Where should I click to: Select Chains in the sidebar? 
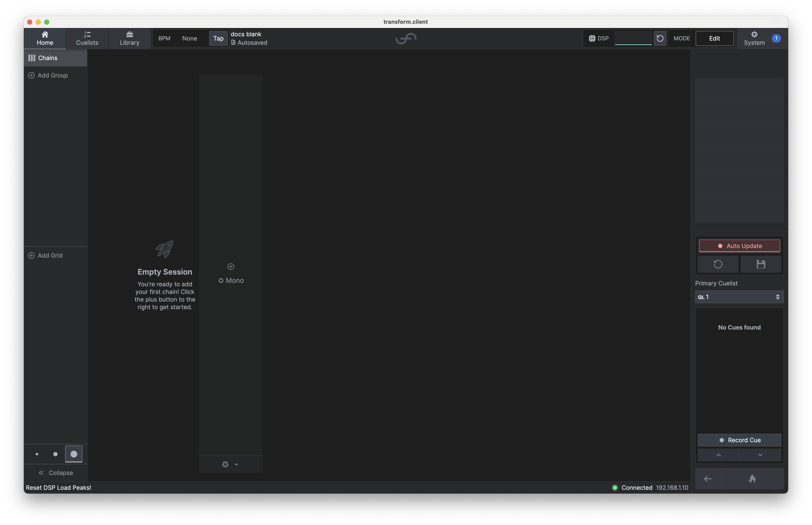click(55, 58)
